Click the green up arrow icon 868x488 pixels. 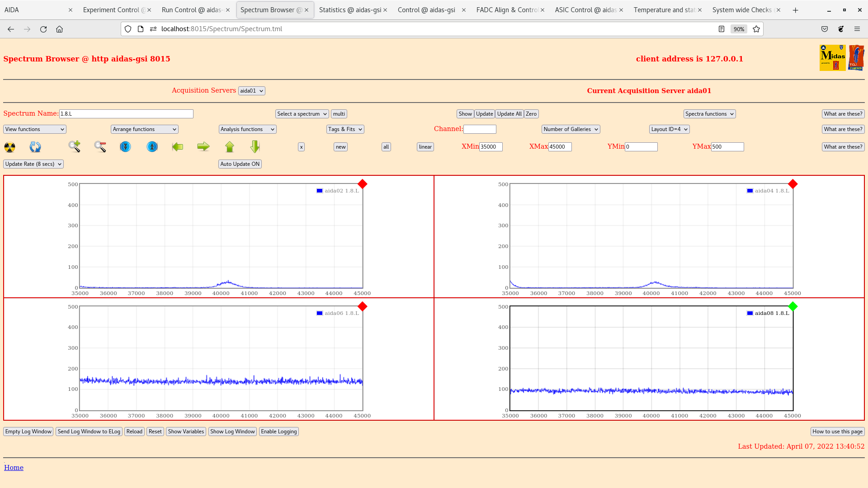(x=230, y=146)
